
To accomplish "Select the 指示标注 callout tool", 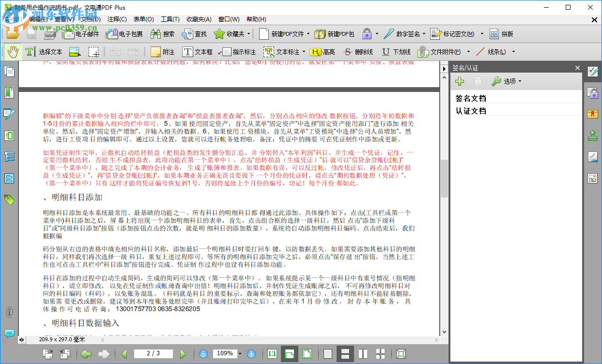I will coord(237,51).
